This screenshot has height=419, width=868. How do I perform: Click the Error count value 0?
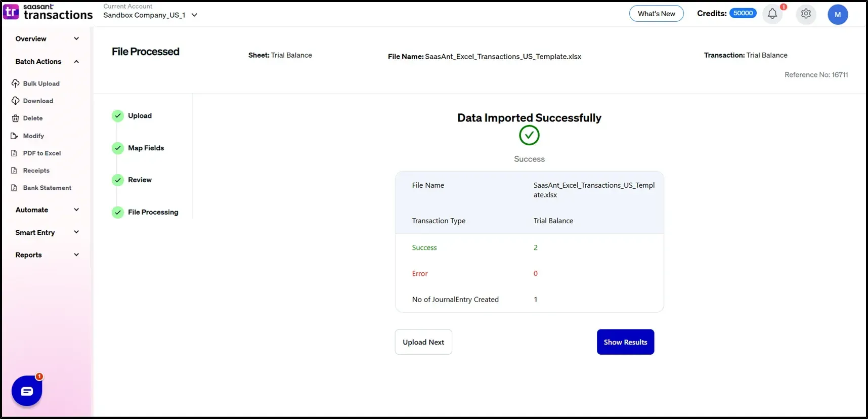point(536,273)
